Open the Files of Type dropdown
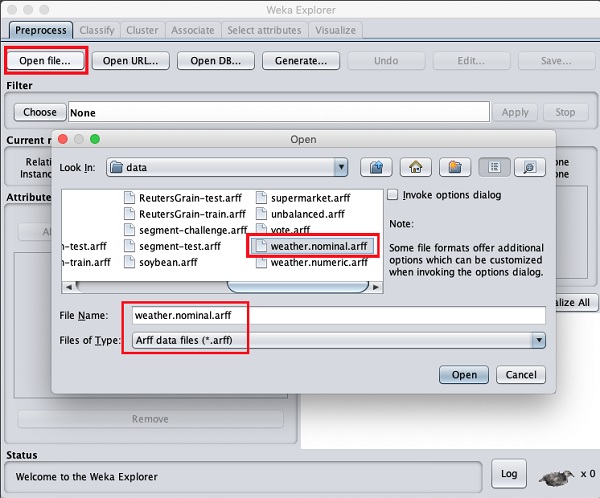Image resolution: width=600 pixels, height=498 pixels. [x=539, y=340]
